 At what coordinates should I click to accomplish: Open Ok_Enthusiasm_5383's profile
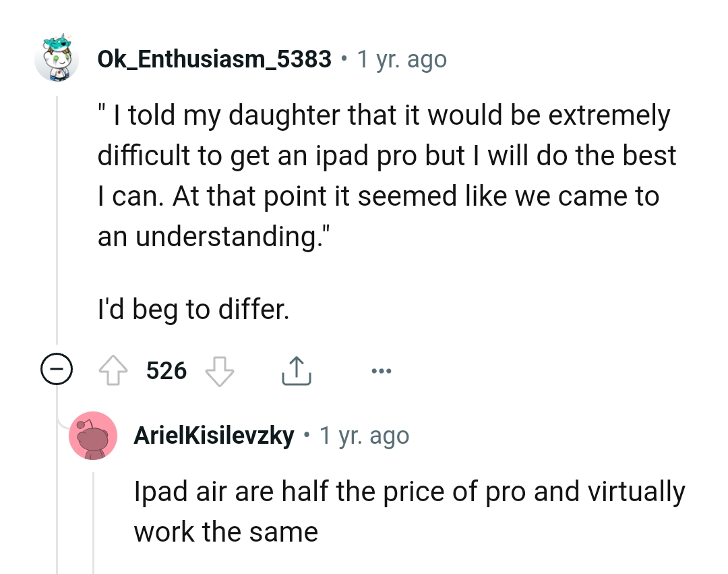pyautogui.click(x=214, y=59)
